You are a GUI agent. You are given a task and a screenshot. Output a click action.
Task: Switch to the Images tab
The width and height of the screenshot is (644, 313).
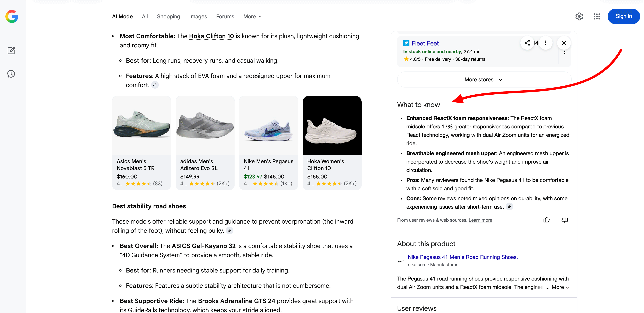pos(198,16)
